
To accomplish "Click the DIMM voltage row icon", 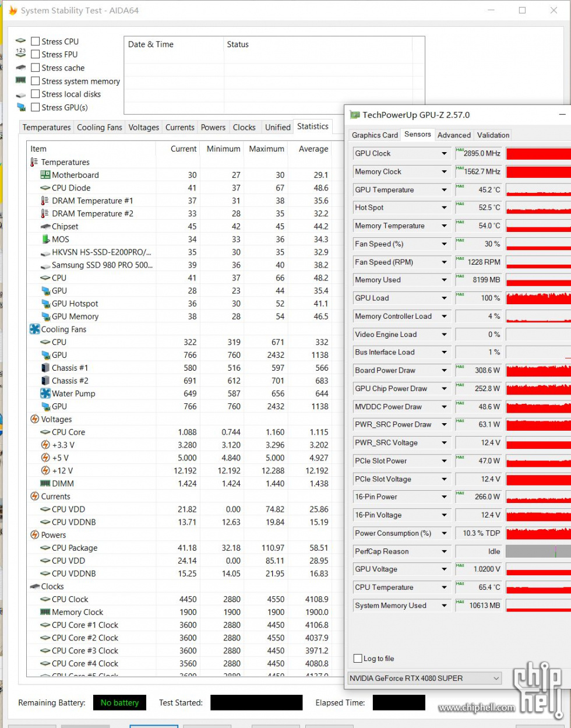I will 45,483.
